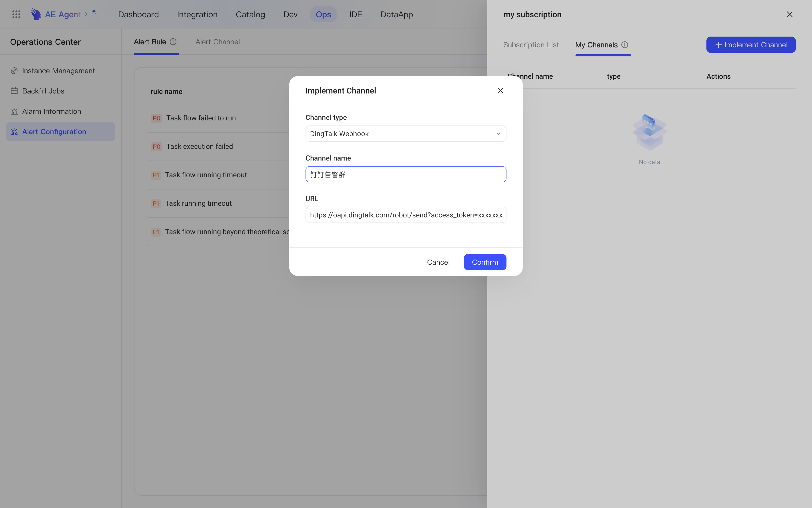The image size is (812, 508).
Task: Close the Implement Channel dialog
Action: [x=500, y=90]
